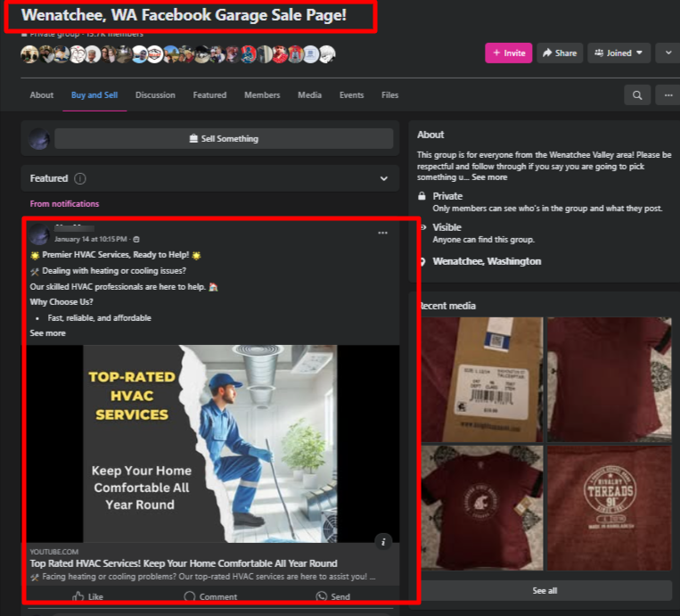
Task: Send the HVAC post via WhatsApp icon
Action: 332,596
